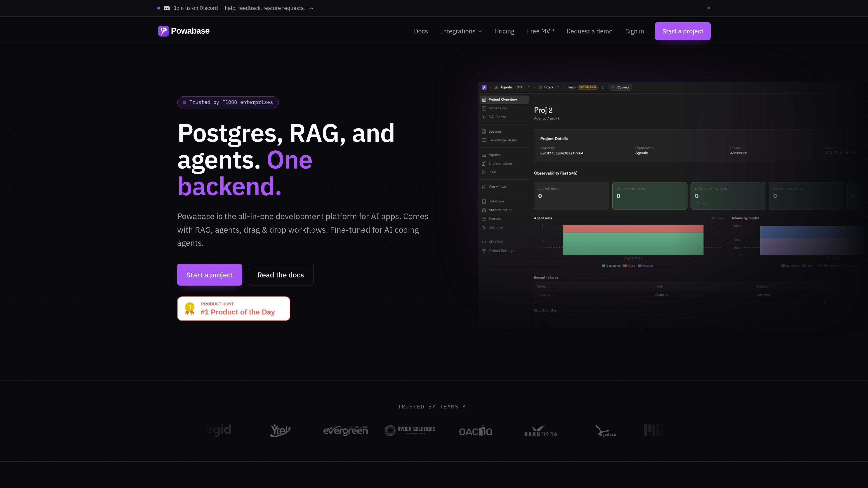Click the Runs play icon
This screenshot has height=488, width=868.
484,172
